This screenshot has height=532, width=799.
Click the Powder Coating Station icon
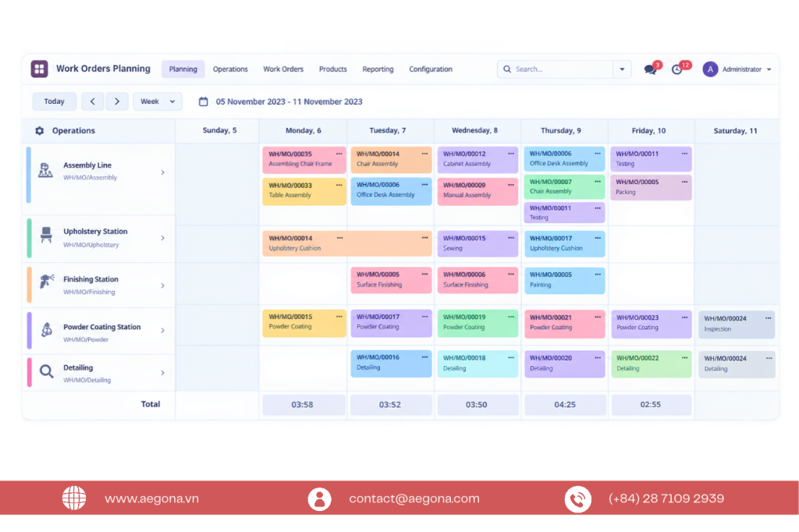pos(46,330)
